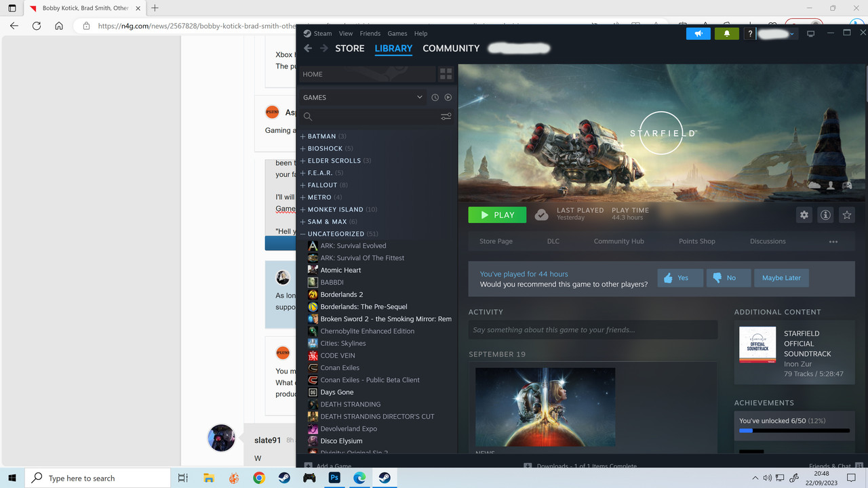Click the ARK: Survival Evolved icon
Image resolution: width=868 pixels, height=488 pixels.
tap(313, 246)
